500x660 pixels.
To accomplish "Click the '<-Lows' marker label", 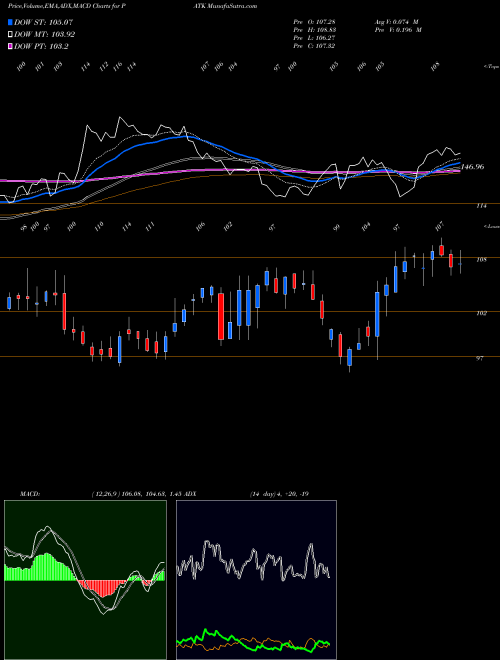I will (x=491, y=226).
